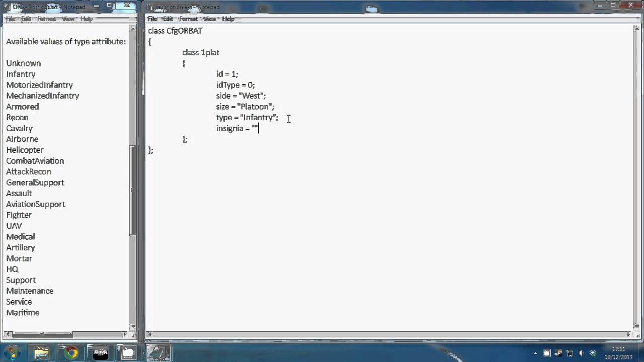Click the 'Medical' entry

pyautogui.click(x=21, y=236)
